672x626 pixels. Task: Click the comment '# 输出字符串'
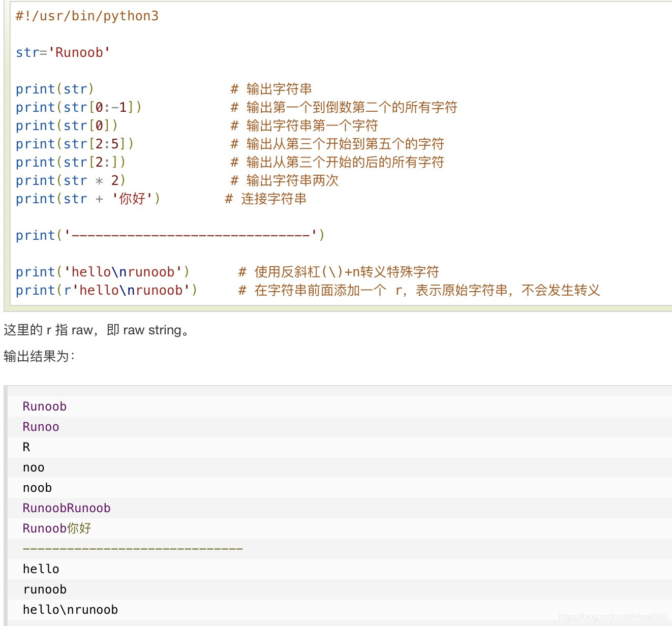point(271,89)
